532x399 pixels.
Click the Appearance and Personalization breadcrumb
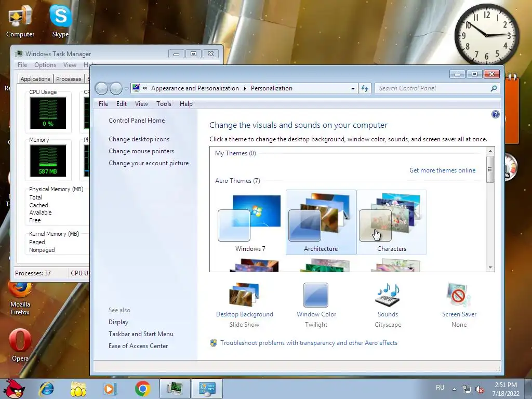(x=195, y=88)
